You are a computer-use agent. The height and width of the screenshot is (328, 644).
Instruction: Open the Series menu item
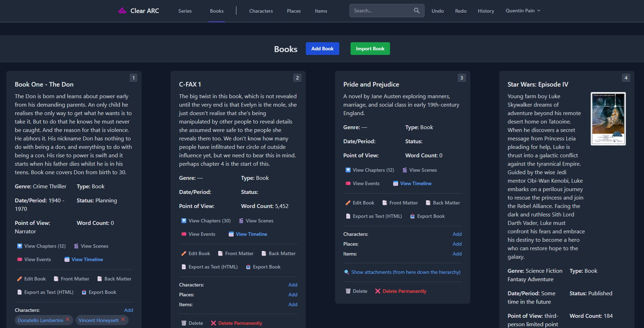point(185,11)
